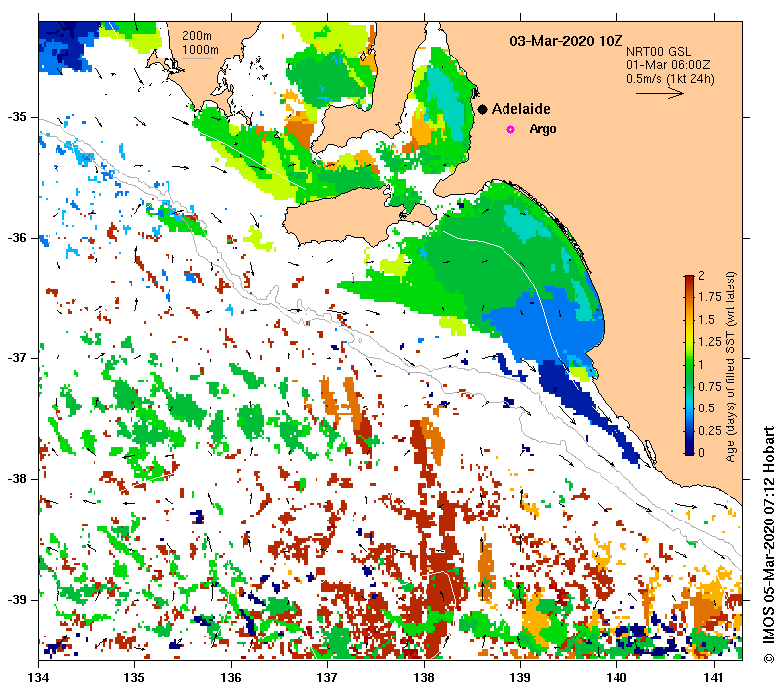The image size is (784, 694).
Task: Click the color bar value '1.25'
Action: (x=710, y=342)
